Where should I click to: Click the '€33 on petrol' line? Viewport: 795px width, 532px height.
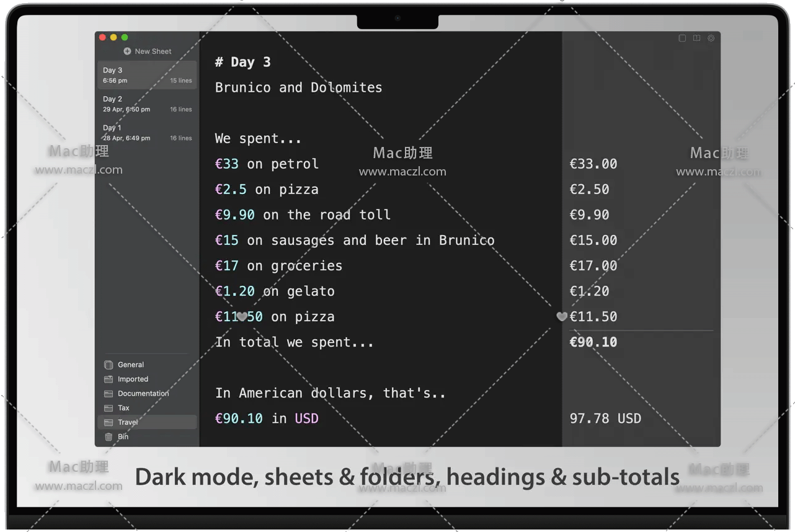(267, 164)
